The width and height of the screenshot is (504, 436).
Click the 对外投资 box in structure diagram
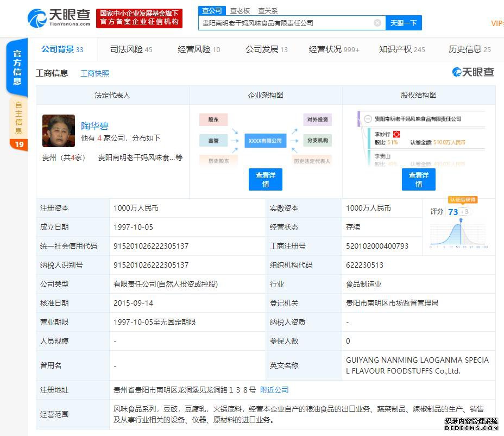click(317, 119)
